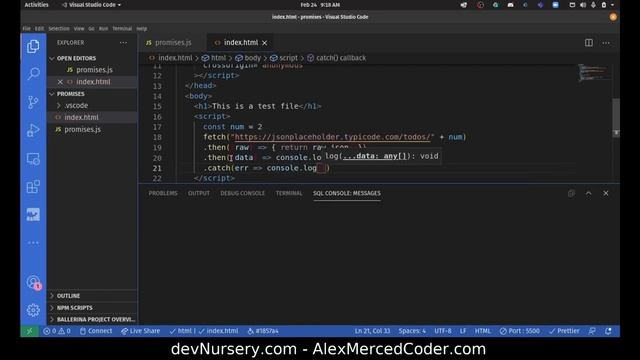Open the Extensions view icon
The height and width of the screenshot is (360, 640).
click(x=33, y=187)
